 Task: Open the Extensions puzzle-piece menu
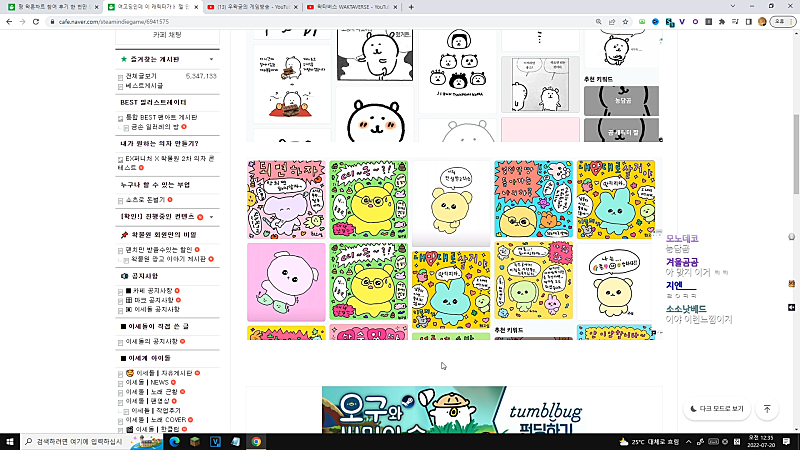point(721,22)
